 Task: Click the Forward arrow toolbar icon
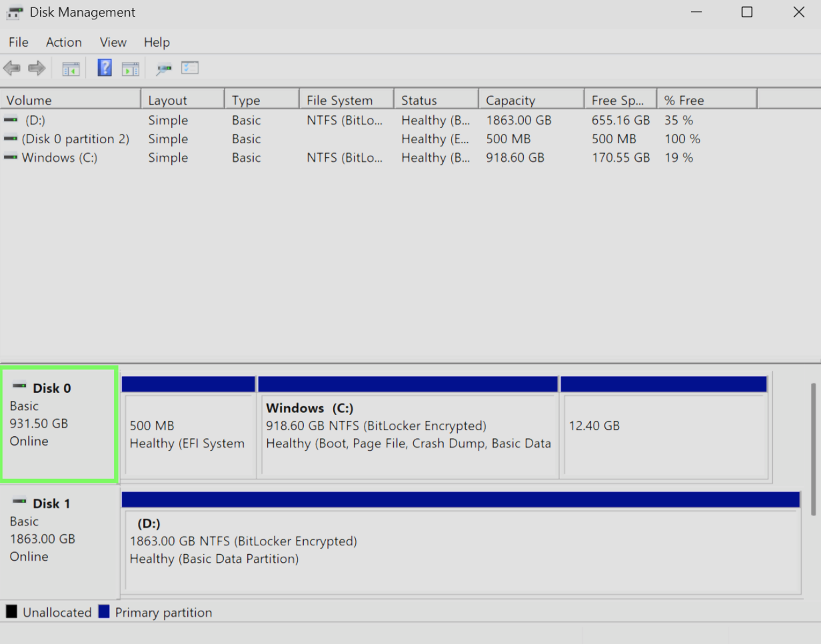pyautogui.click(x=37, y=68)
